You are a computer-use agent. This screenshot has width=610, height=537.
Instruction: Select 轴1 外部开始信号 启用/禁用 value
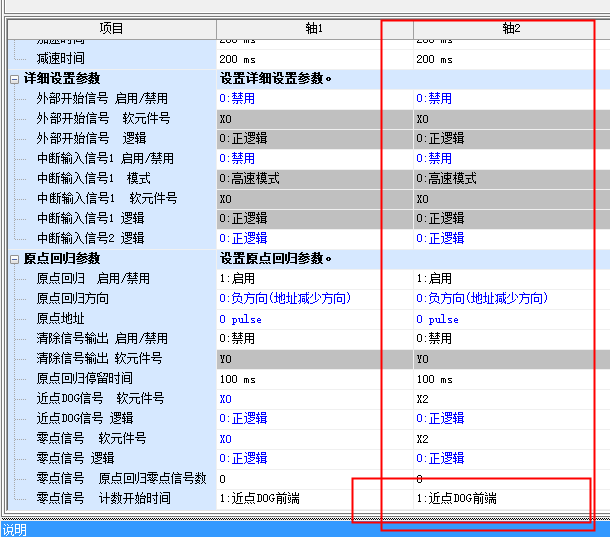click(x=314, y=99)
